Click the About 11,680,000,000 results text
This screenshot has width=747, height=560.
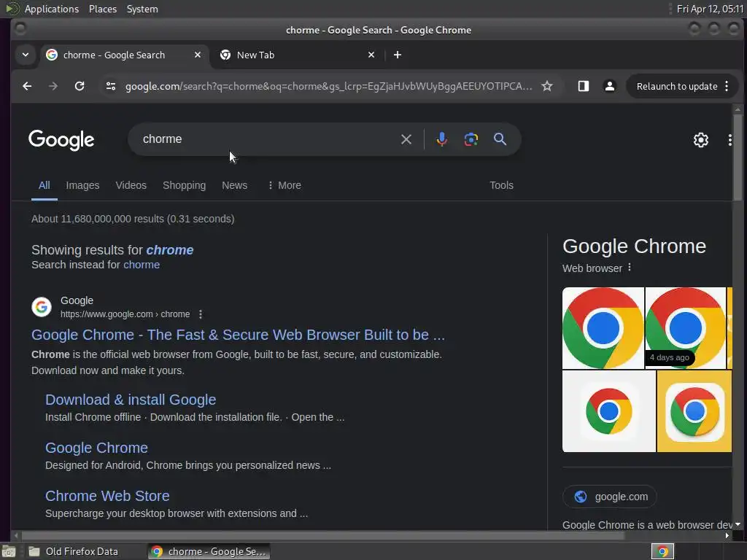coord(133,219)
